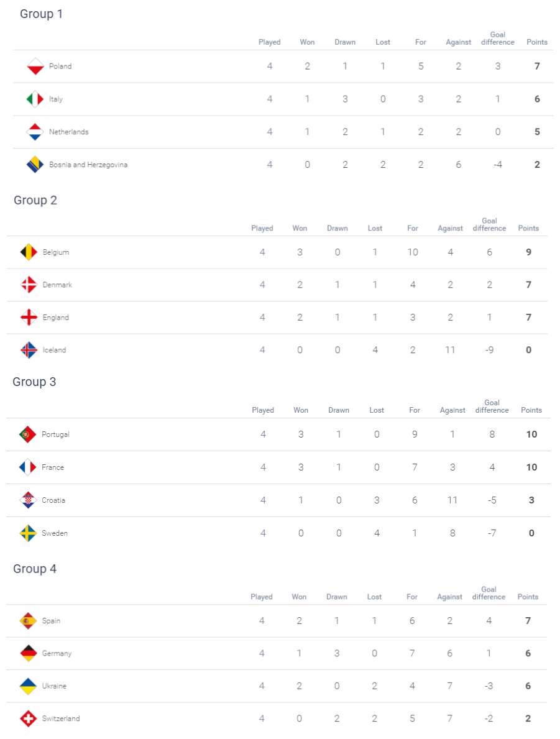
Task: Click the Croatia flag icon
Action: [28, 500]
